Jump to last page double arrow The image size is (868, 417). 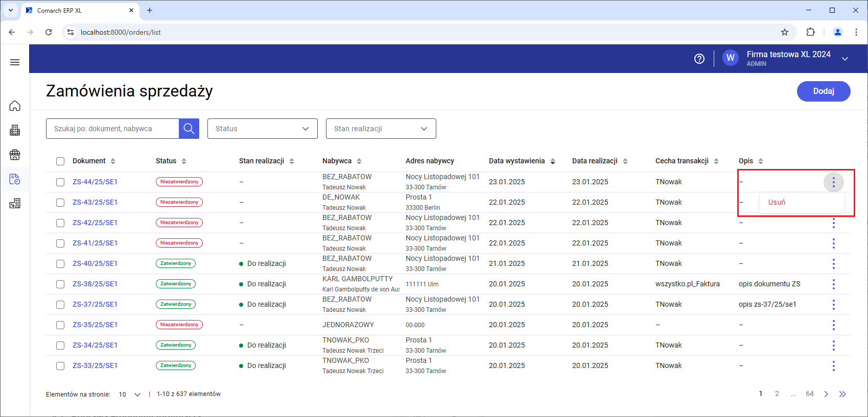842,394
